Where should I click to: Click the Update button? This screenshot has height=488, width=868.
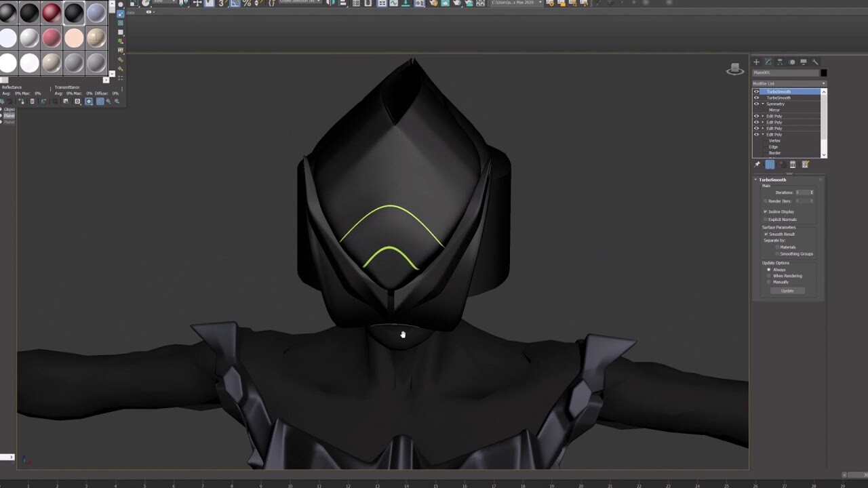[x=787, y=291]
